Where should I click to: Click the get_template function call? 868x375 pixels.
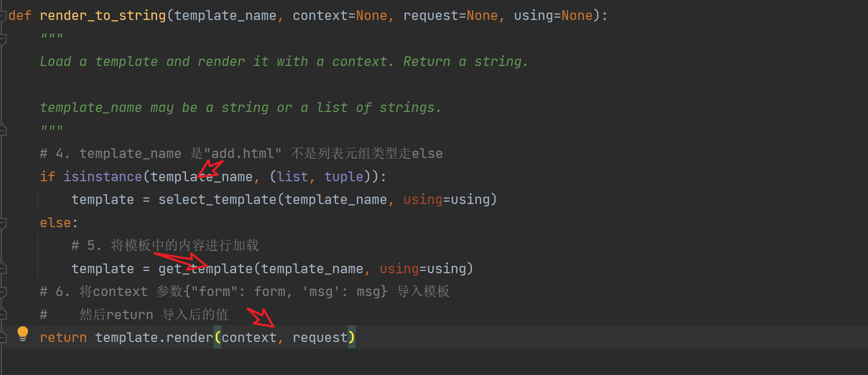click(205, 269)
